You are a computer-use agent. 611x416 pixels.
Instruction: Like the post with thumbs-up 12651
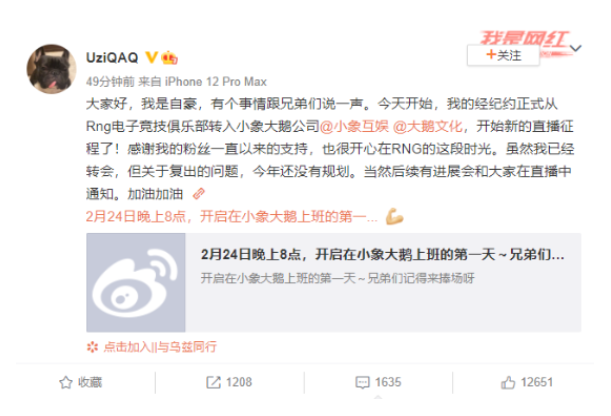[x=508, y=383]
